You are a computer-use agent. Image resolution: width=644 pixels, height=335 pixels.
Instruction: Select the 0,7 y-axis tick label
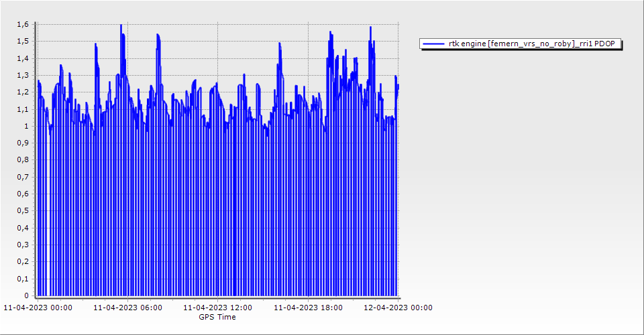(23, 177)
